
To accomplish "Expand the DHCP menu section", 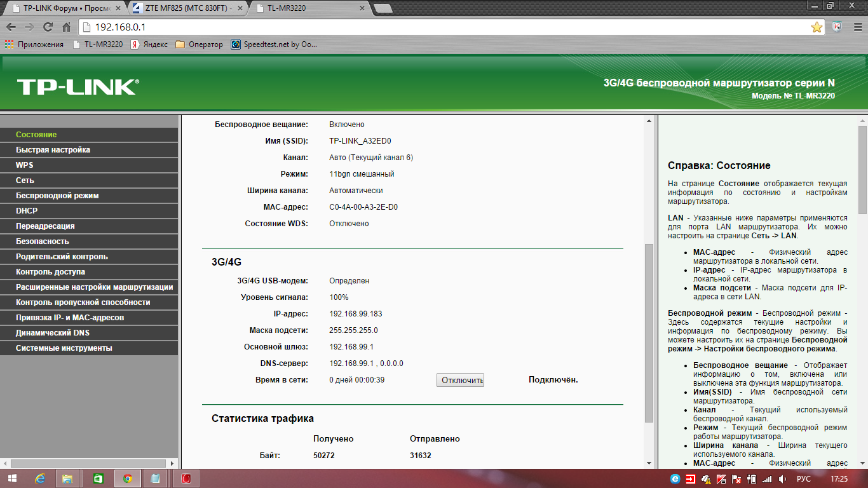I will [27, 211].
